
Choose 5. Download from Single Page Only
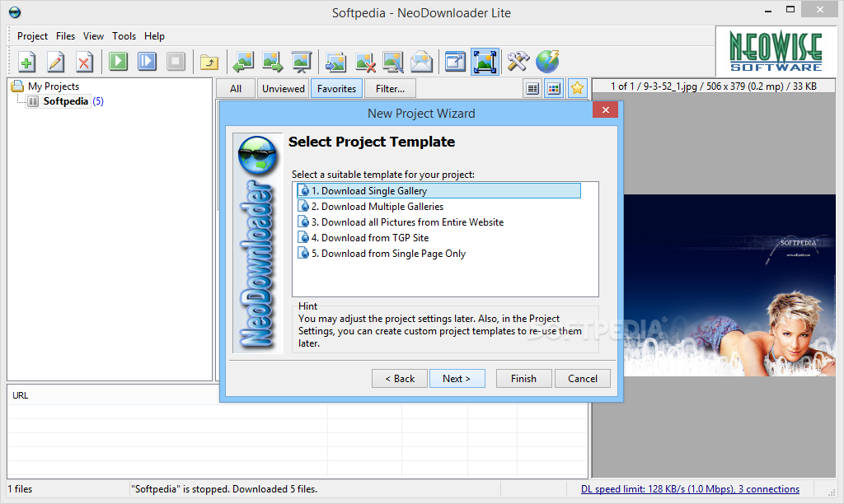click(x=388, y=254)
